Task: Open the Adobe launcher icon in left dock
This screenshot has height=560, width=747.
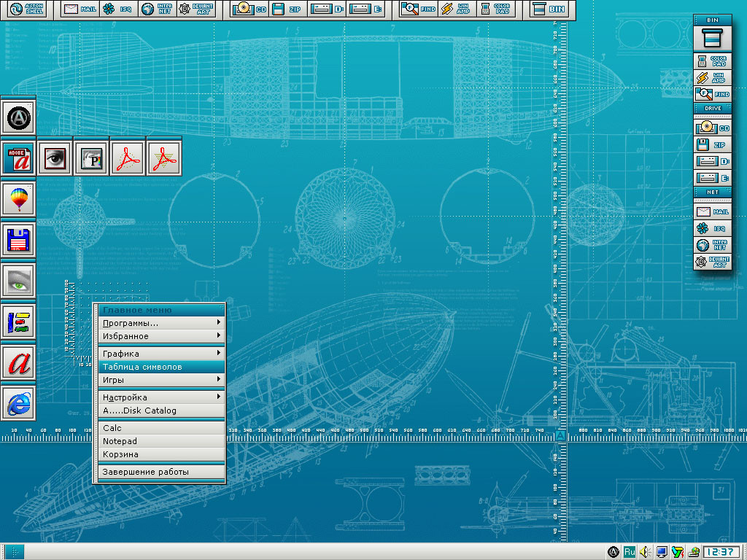Action: (18, 158)
